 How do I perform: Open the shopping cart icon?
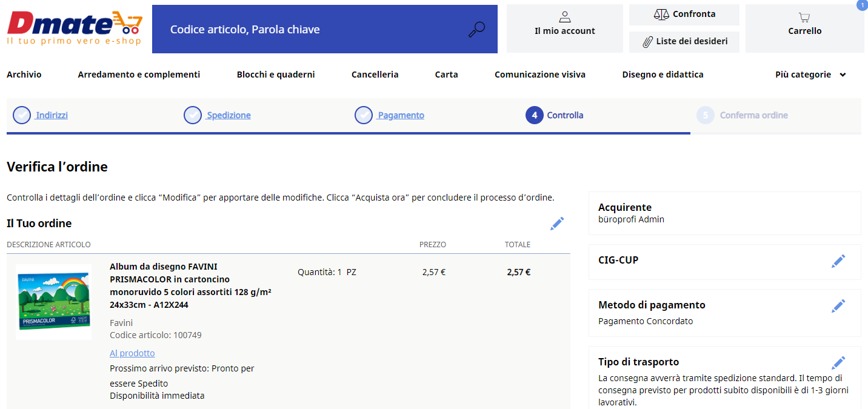[x=804, y=18]
